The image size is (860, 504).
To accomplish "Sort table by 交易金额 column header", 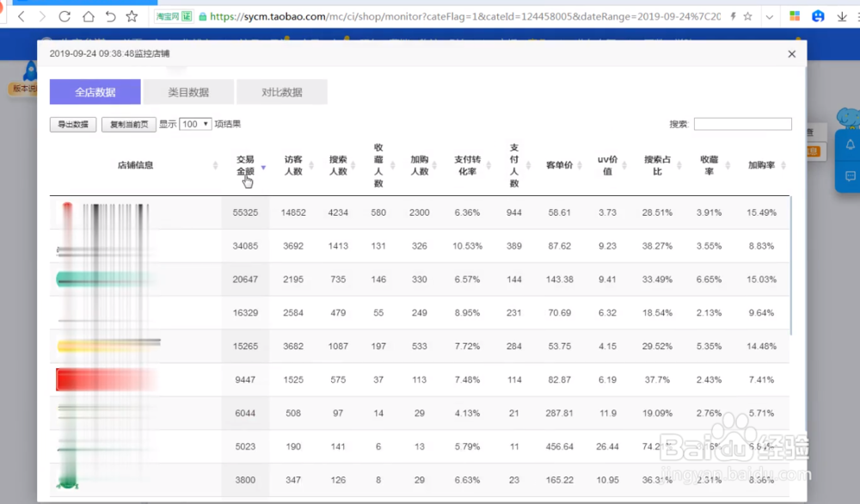I will [245, 166].
